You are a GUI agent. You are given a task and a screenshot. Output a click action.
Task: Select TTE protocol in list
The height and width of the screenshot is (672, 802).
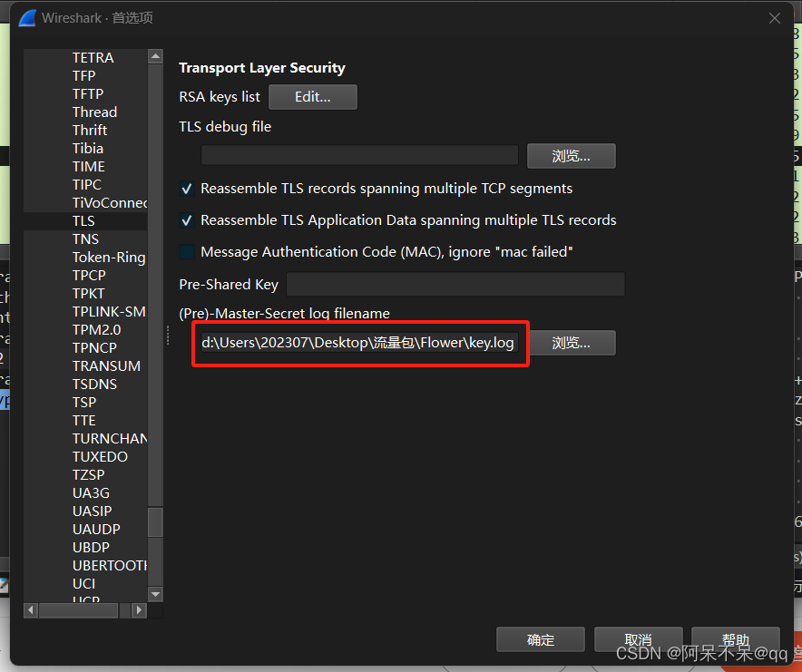click(x=83, y=421)
